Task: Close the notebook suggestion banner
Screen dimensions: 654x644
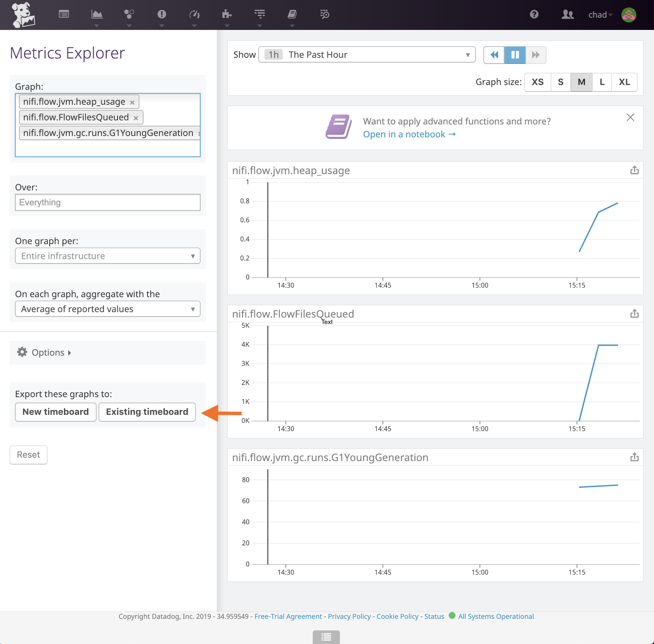Action: pyautogui.click(x=630, y=117)
